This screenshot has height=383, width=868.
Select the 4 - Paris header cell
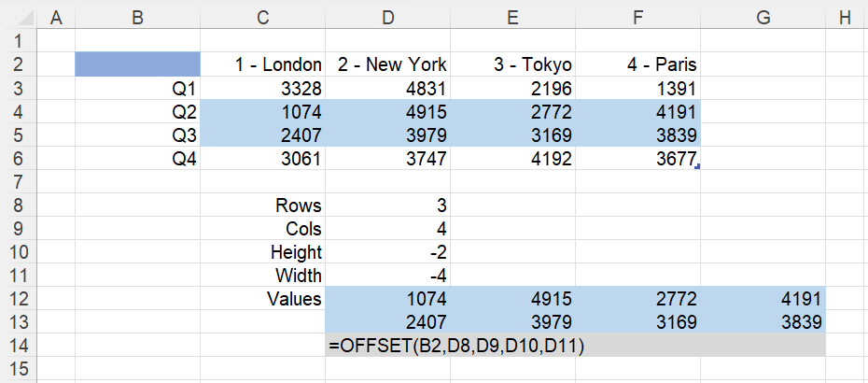(638, 64)
